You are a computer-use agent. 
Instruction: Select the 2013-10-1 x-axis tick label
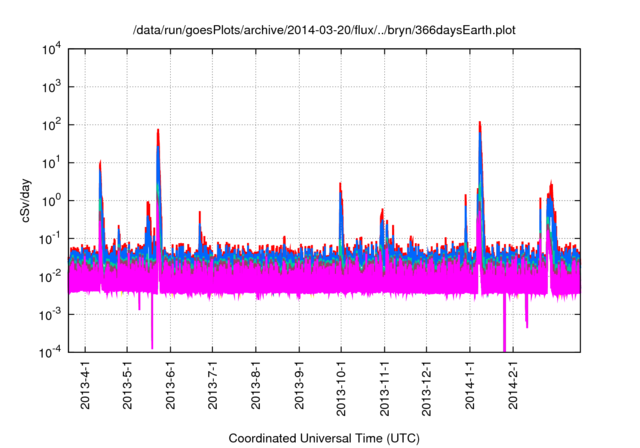click(341, 388)
